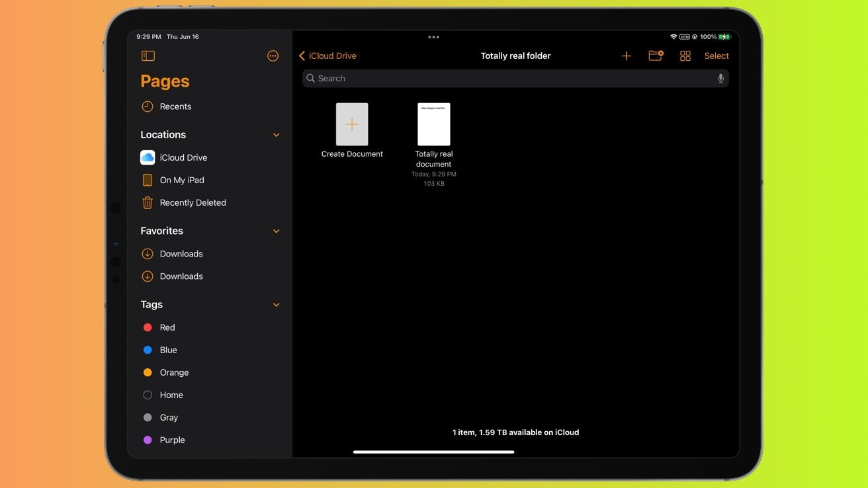Enter selection mode with Select
Screen dimensions: 868x488
[x=716, y=56]
